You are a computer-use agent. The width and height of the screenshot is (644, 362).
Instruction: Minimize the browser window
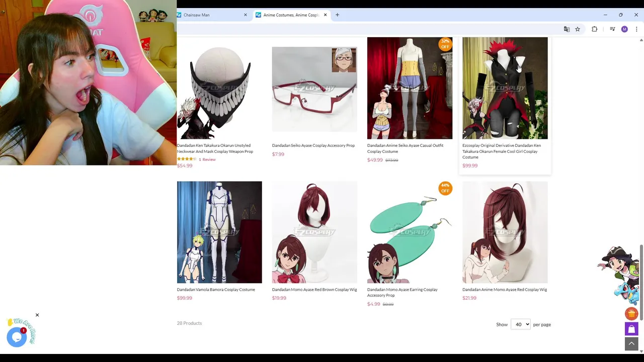tap(605, 15)
